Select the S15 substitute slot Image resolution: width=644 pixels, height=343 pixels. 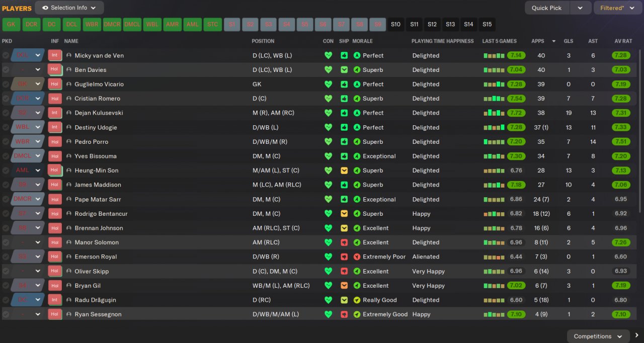(487, 24)
